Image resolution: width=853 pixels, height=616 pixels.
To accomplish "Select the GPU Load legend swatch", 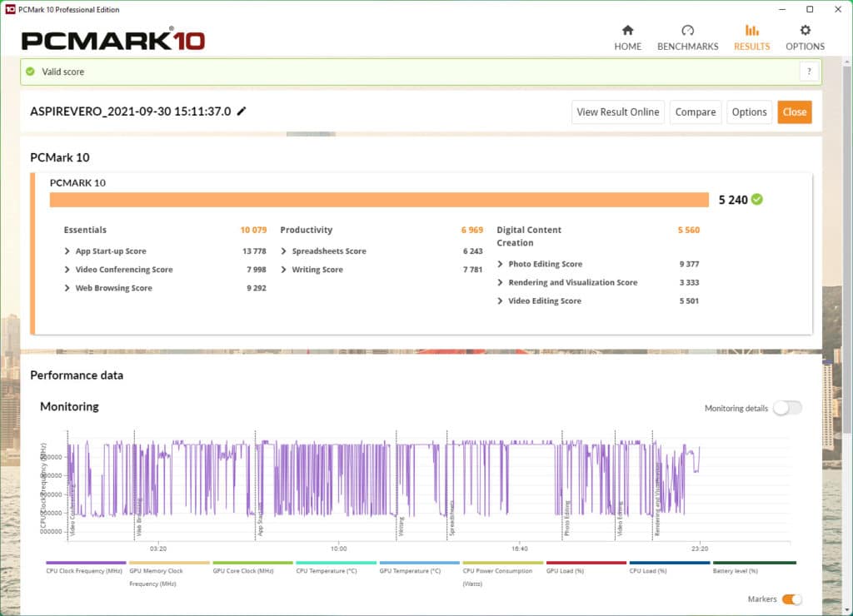I will (586, 563).
